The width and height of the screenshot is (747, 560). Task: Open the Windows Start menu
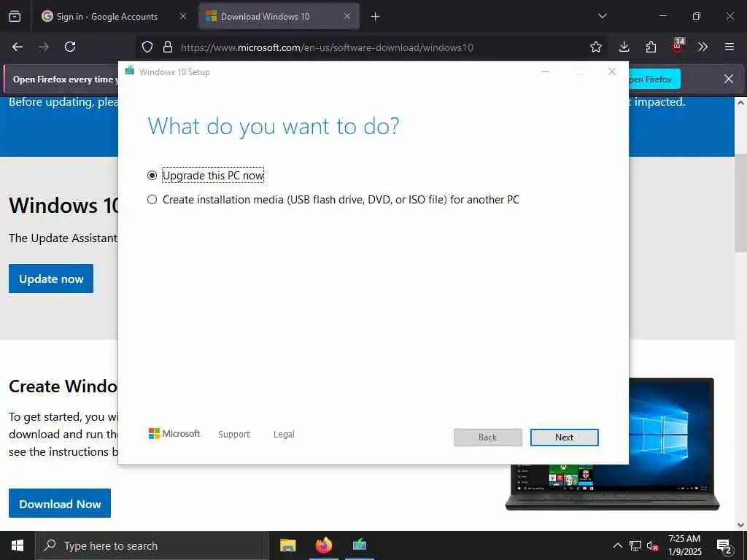pos(18,545)
